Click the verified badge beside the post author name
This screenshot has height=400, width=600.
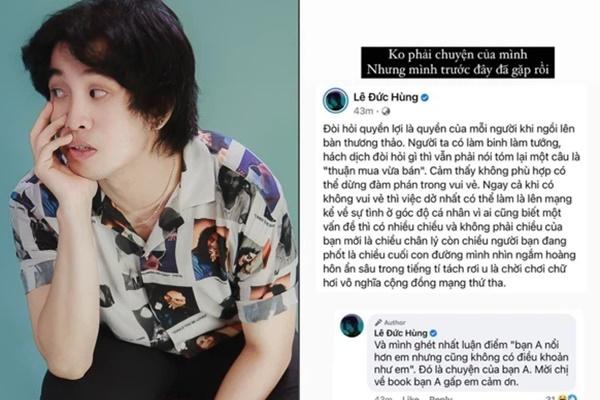pos(425,98)
